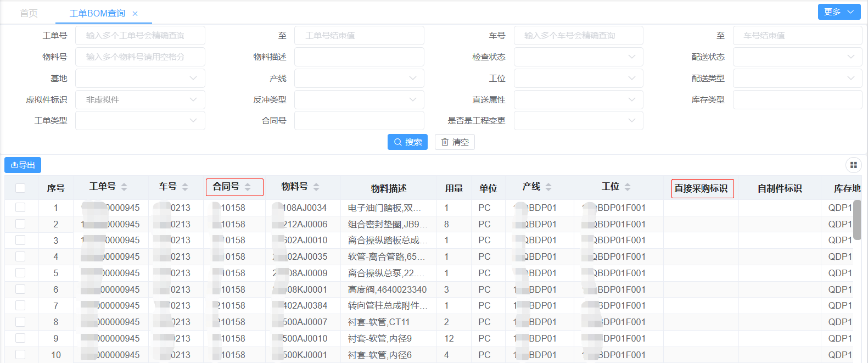Sort table by 物料号 column

(x=316, y=187)
